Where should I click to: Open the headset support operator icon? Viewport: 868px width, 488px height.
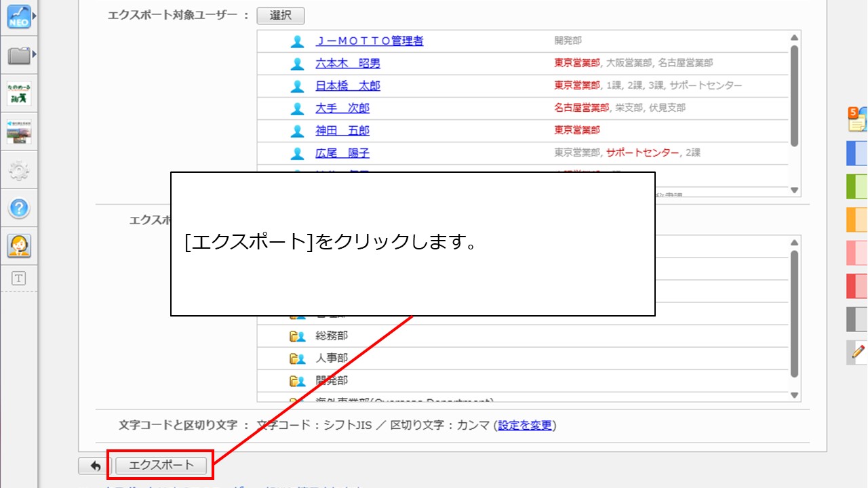(x=19, y=245)
